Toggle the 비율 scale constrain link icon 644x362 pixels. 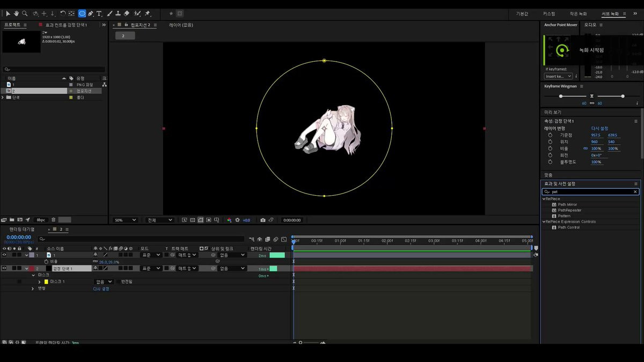pyautogui.click(x=586, y=149)
